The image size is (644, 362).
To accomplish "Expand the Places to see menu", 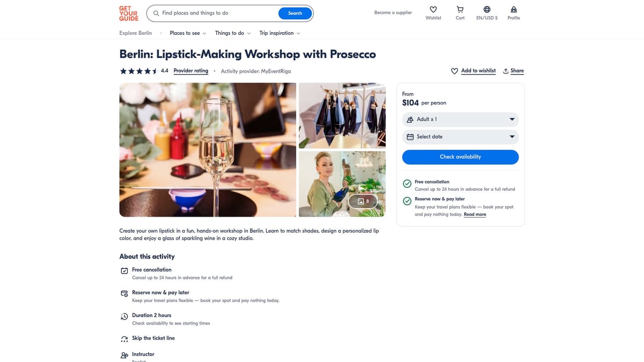I will pos(188,33).
